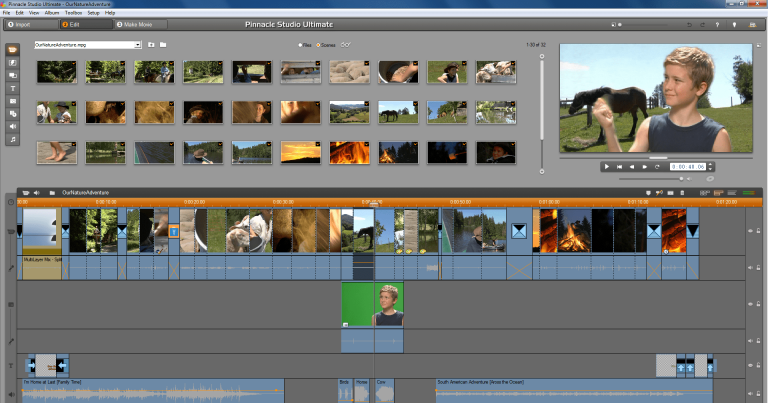Switch to the Import step tab
The image size is (768, 403).
click(x=31, y=24)
